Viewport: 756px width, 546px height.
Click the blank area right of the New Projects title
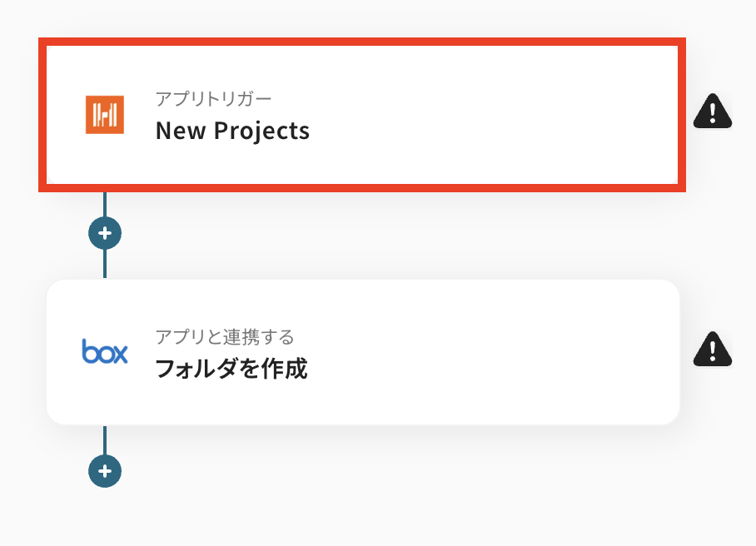pyautogui.click(x=500, y=131)
